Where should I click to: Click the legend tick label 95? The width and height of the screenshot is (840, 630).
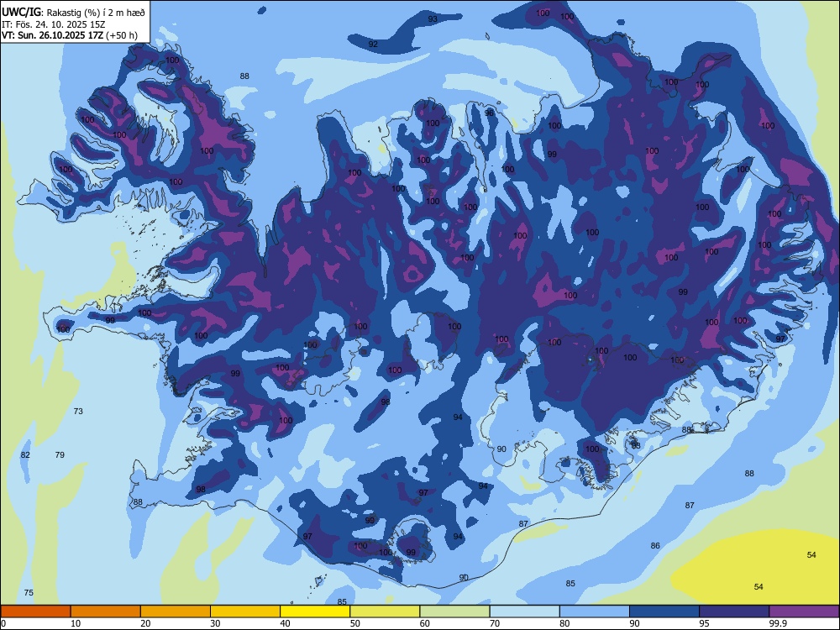point(704,623)
